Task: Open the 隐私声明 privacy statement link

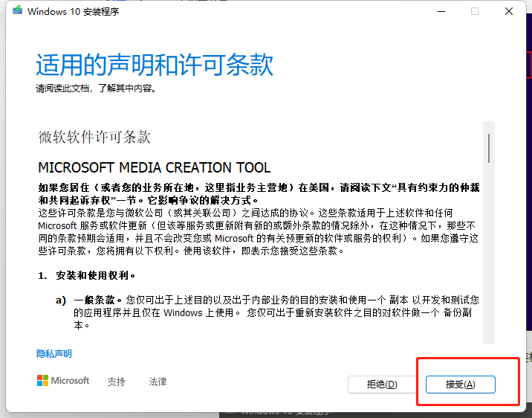Action: 54,354
